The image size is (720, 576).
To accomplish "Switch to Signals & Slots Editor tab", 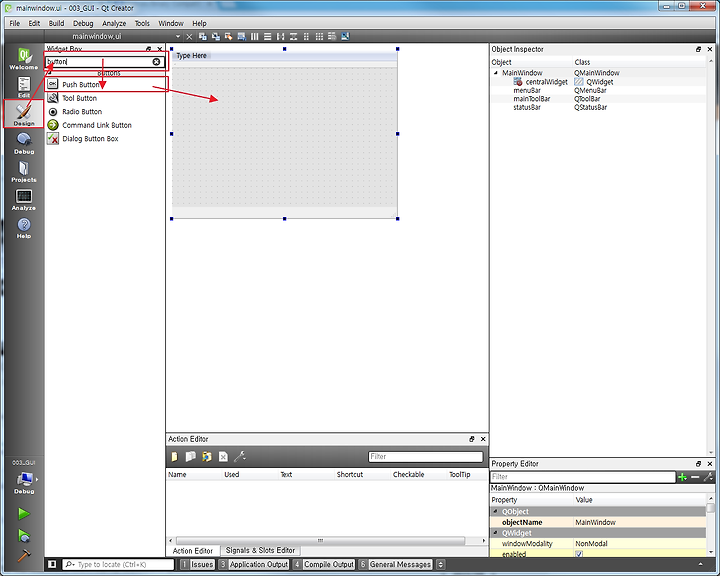I will tap(260, 550).
